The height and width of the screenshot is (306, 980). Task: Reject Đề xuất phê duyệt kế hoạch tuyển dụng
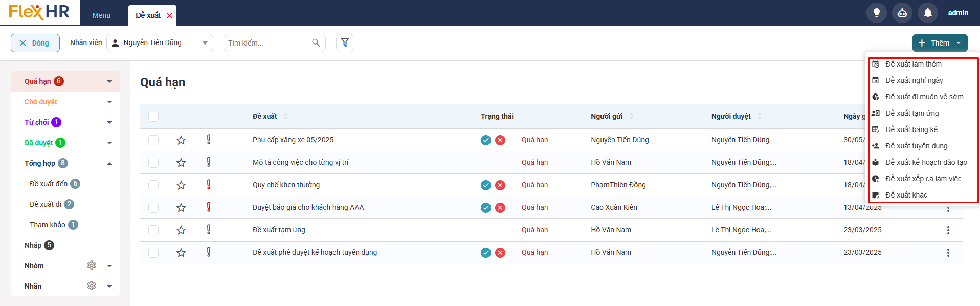500,252
